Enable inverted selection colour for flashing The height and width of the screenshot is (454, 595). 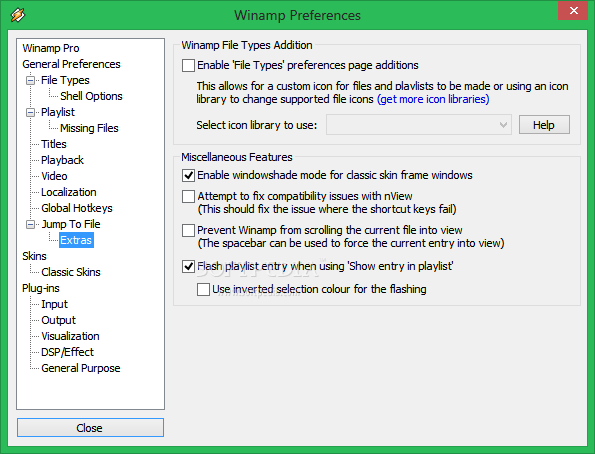(203, 289)
